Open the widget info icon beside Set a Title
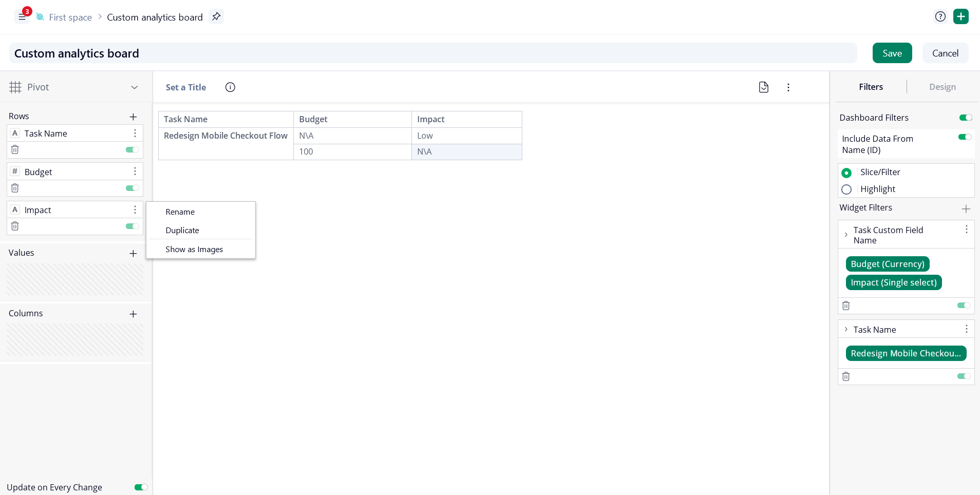 click(230, 87)
